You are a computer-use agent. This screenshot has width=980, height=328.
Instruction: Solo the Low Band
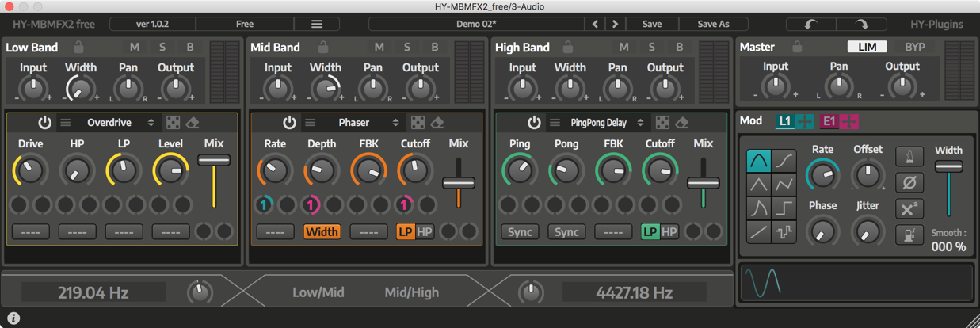pyautogui.click(x=163, y=48)
